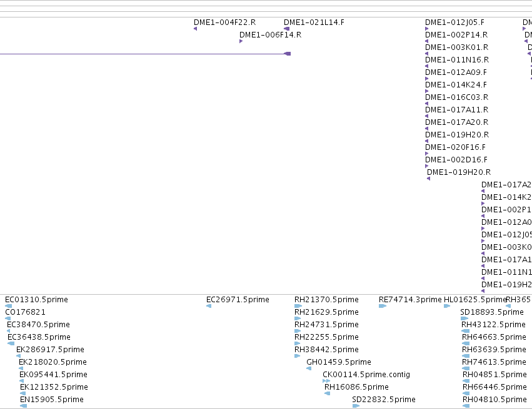Select RH38442.5prime feature
Viewport: 532px width, 409px height.
[x=326, y=350]
